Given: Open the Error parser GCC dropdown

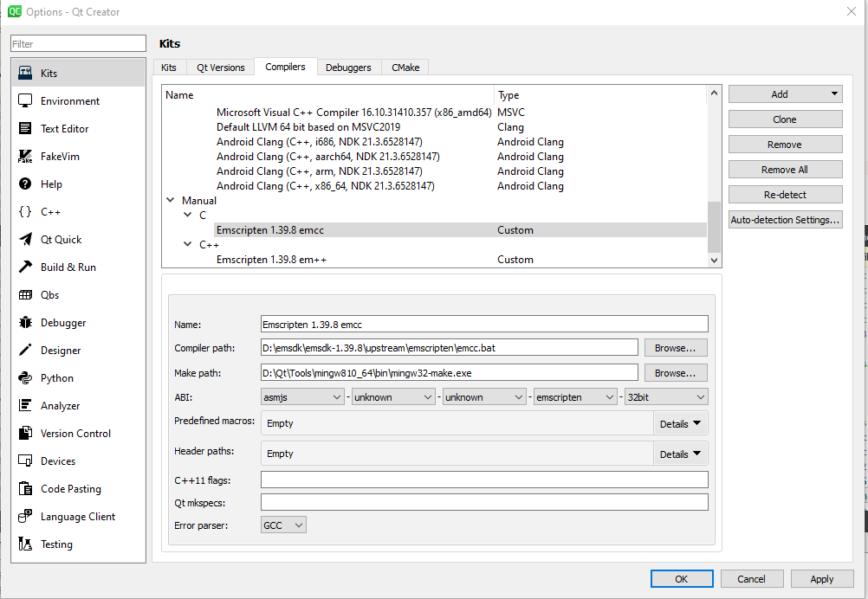Looking at the screenshot, I should pyautogui.click(x=282, y=525).
